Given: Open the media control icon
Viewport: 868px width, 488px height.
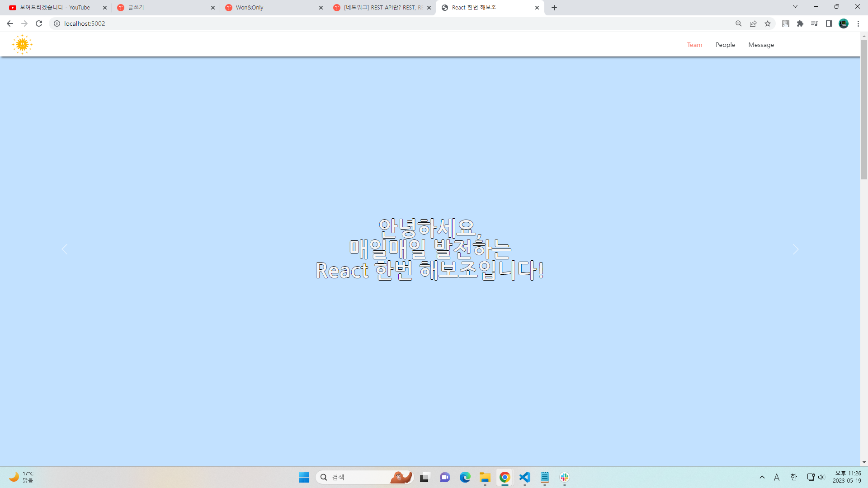Looking at the screenshot, I should click(x=815, y=23).
